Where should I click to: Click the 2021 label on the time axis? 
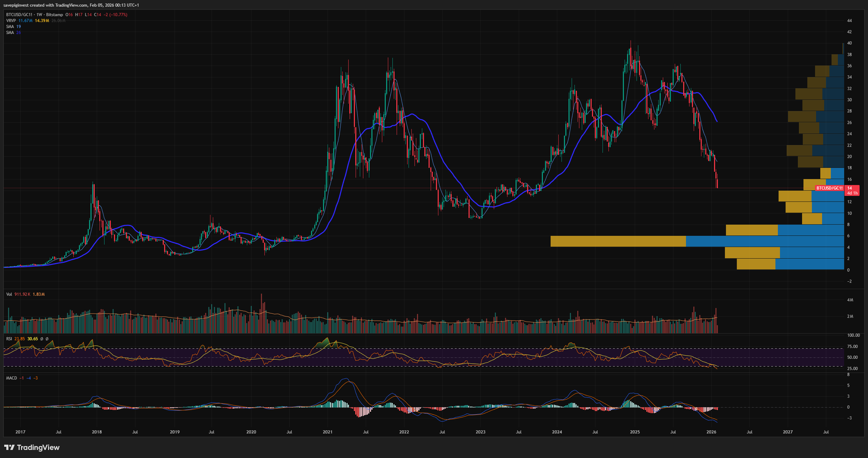click(x=328, y=432)
